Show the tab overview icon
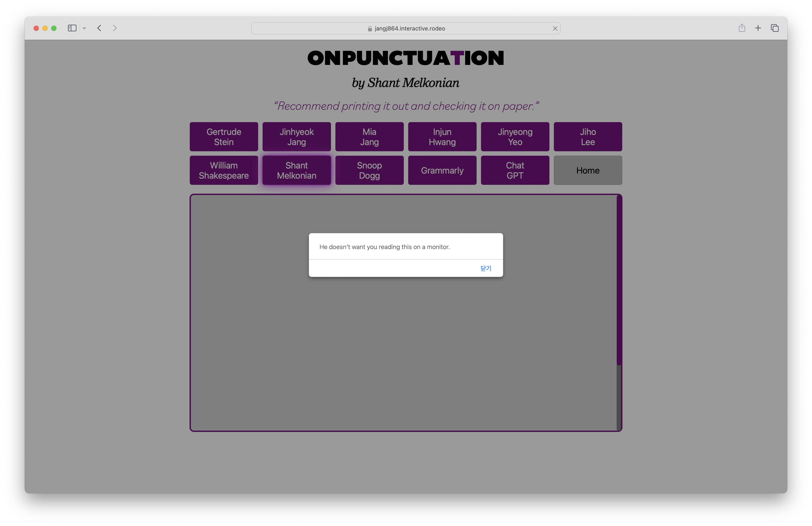Viewport: 812px width, 526px height. coord(774,28)
